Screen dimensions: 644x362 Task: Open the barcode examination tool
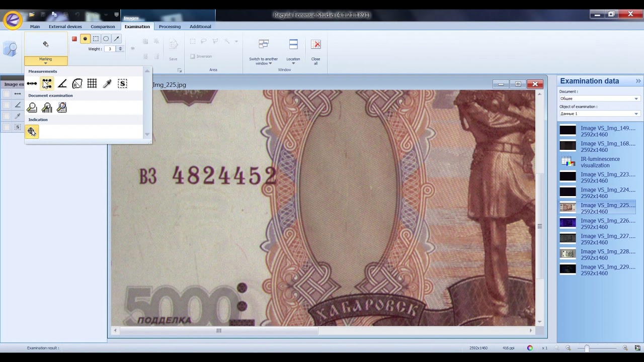(x=47, y=108)
